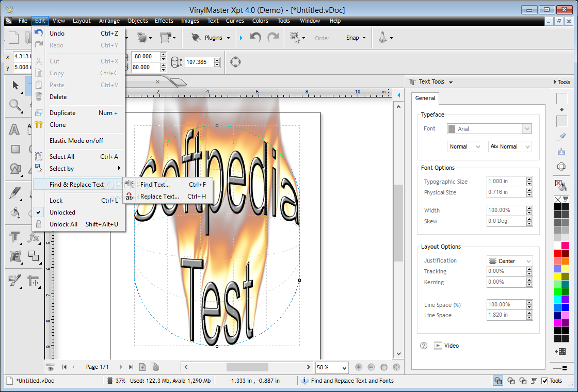Viewport: 578px width, 392px height.
Task: Select the pencil drawing tool
Action: tap(15, 193)
